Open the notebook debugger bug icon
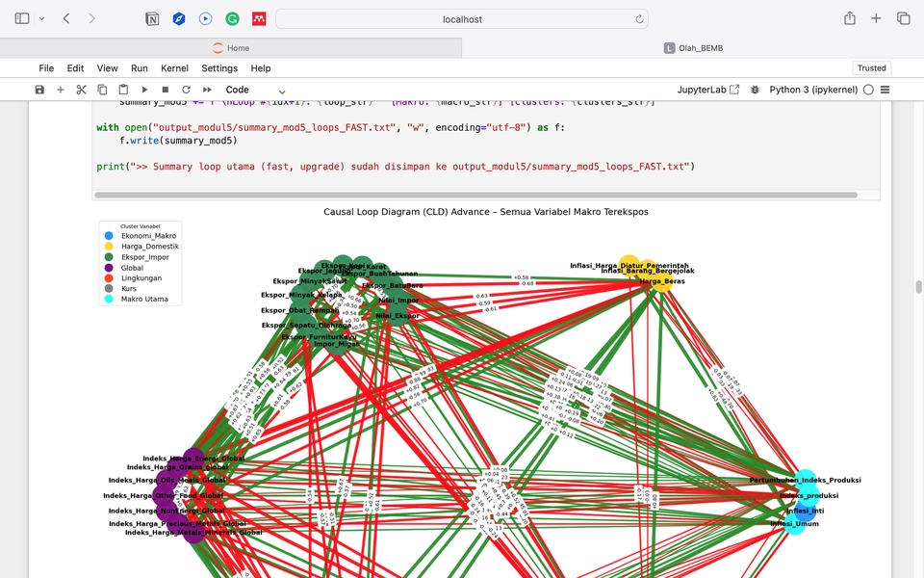The height and width of the screenshot is (578, 924). 755,90
